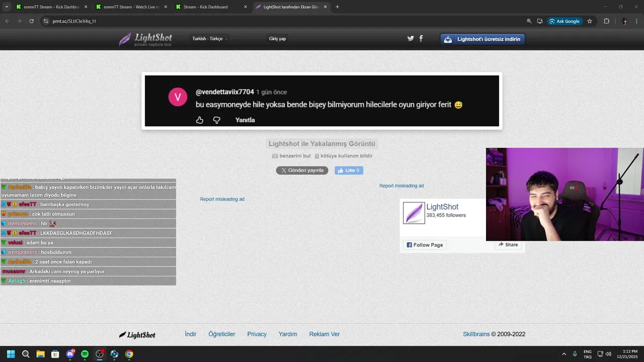Viewport: 644px width, 362px height.
Task: Click the pink V avatar of vendettaviix7704
Action: (178, 97)
